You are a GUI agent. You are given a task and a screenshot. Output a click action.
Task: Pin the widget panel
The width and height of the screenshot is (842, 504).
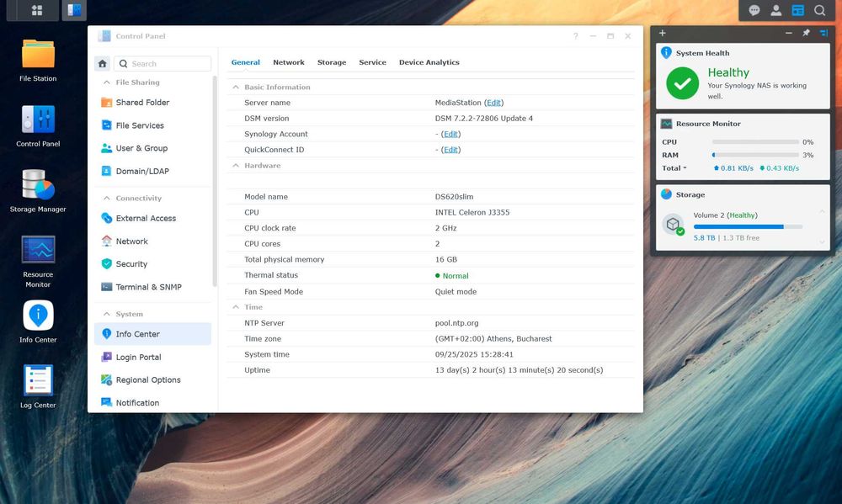pyautogui.click(x=806, y=33)
